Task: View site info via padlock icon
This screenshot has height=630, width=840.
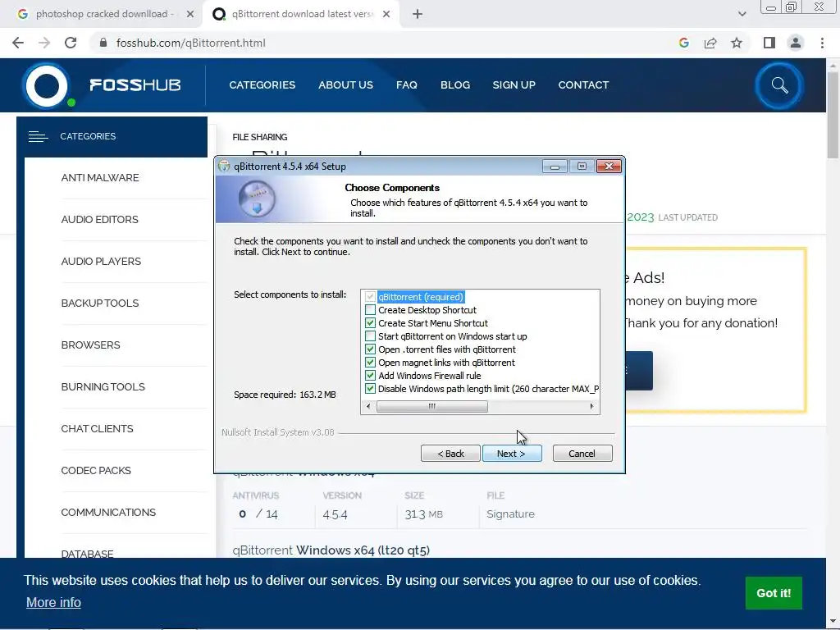Action: (103, 43)
